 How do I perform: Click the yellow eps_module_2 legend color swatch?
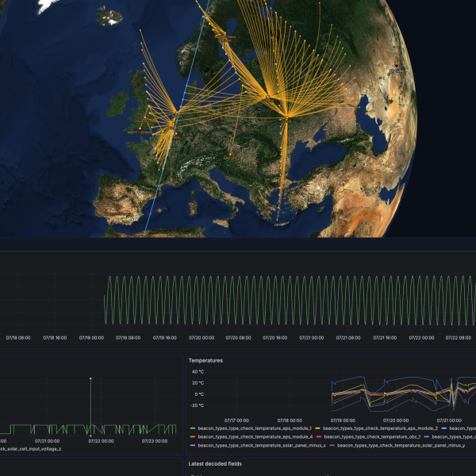click(317, 428)
